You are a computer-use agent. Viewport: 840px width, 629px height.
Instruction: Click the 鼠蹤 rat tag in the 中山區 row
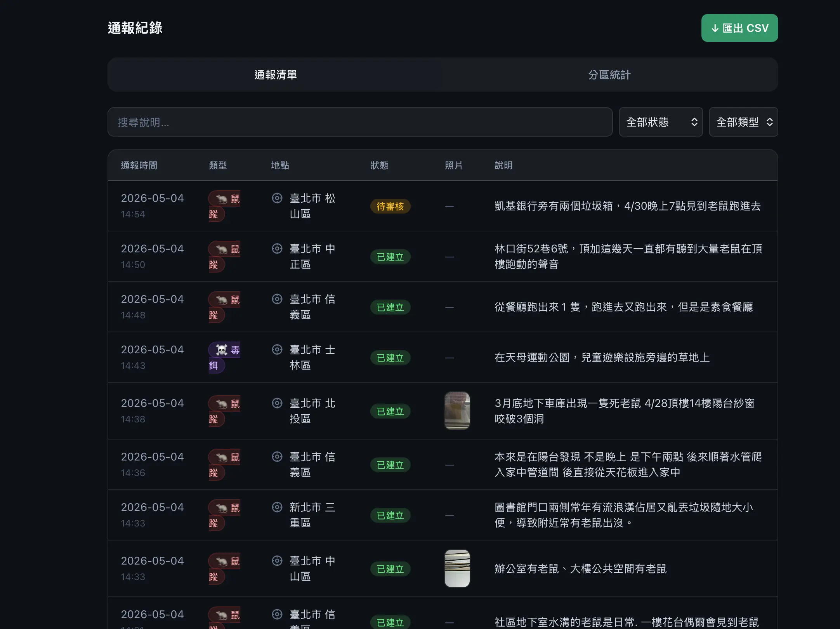(x=224, y=569)
